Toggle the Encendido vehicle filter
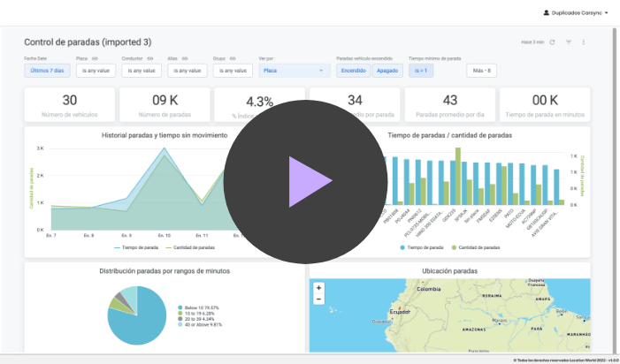Image resolution: width=620 pixels, height=364 pixels. tap(354, 70)
